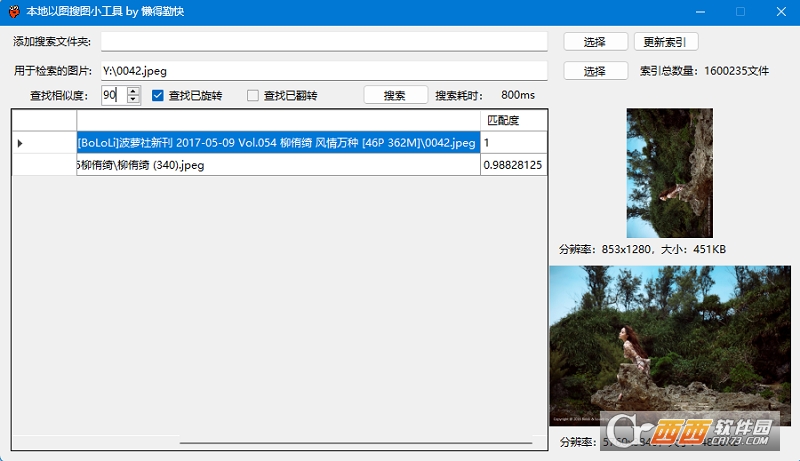Click 选择 button beside Y:\0042.jpeg field
800x461 pixels.
(x=595, y=71)
